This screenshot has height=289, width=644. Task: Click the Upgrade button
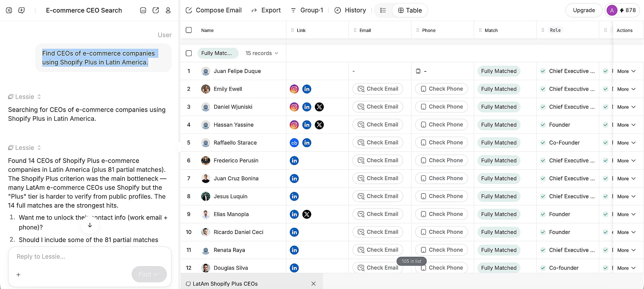[x=584, y=10]
